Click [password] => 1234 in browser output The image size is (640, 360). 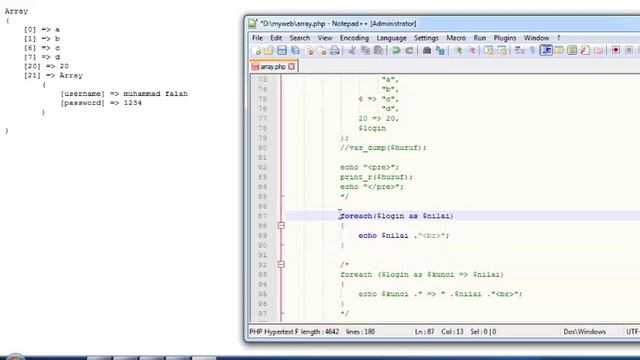101,103
